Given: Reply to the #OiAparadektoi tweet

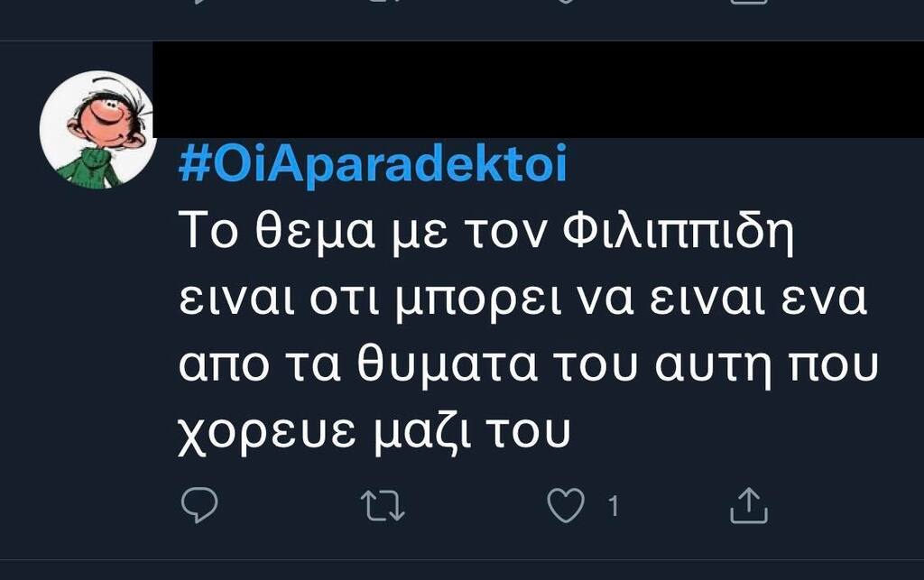Looking at the screenshot, I should pos(199,505).
